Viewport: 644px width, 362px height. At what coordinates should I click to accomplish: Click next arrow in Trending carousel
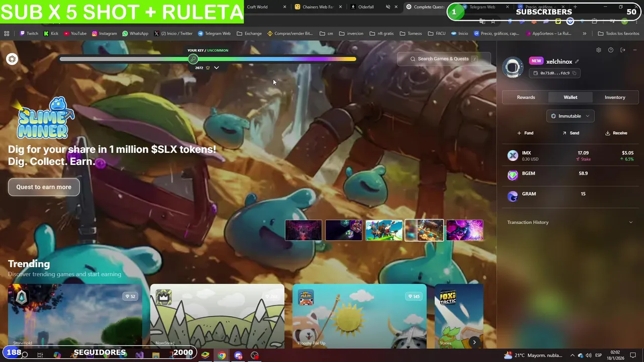(x=474, y=342)
